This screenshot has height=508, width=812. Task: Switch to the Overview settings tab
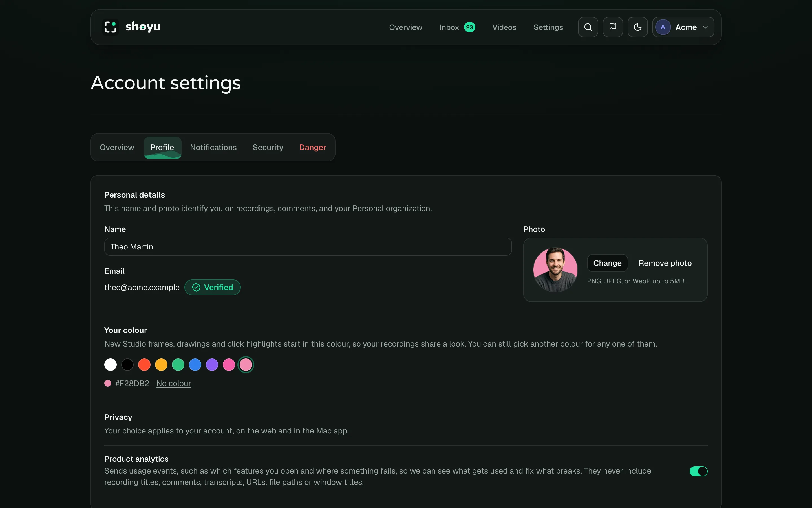[x=117, y=148]
